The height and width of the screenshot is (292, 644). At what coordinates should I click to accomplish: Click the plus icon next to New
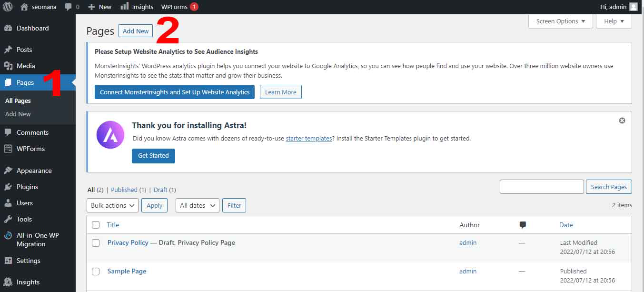(92, 7)
